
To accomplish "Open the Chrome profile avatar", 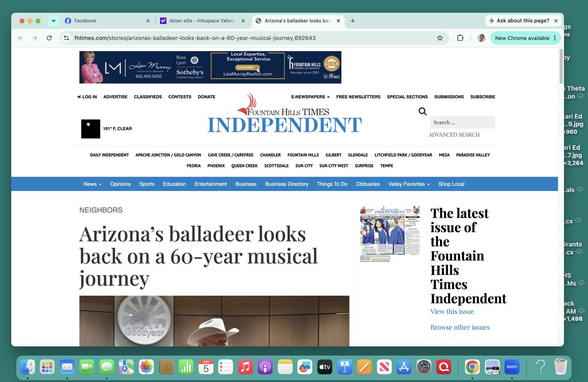I will click(481, 38).
